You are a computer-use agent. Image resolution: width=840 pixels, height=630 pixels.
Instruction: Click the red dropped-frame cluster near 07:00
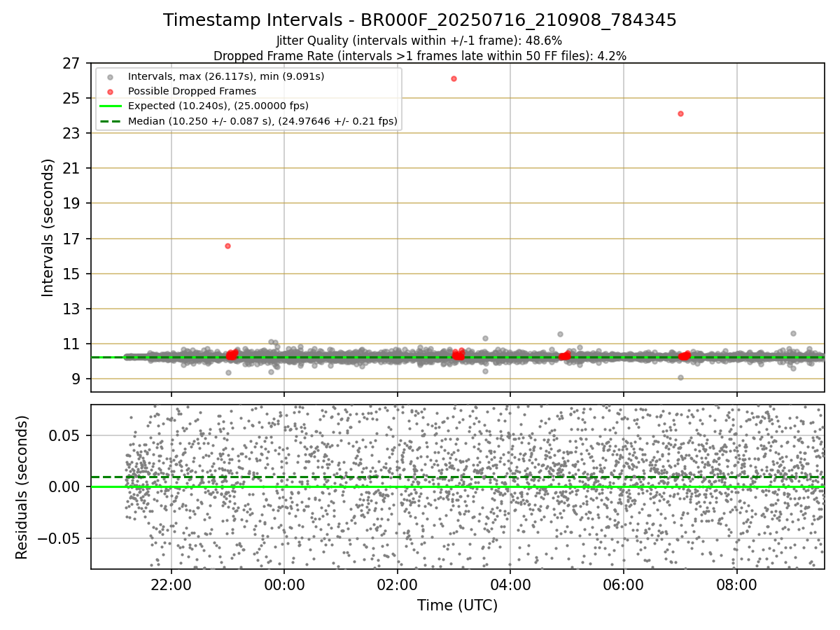click(685, 356)
